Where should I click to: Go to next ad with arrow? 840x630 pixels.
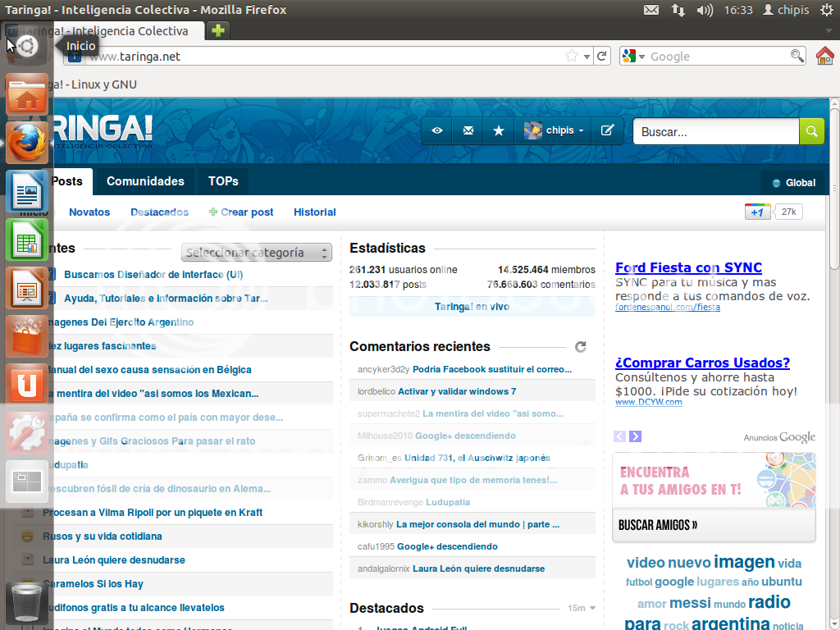[636, 436]
